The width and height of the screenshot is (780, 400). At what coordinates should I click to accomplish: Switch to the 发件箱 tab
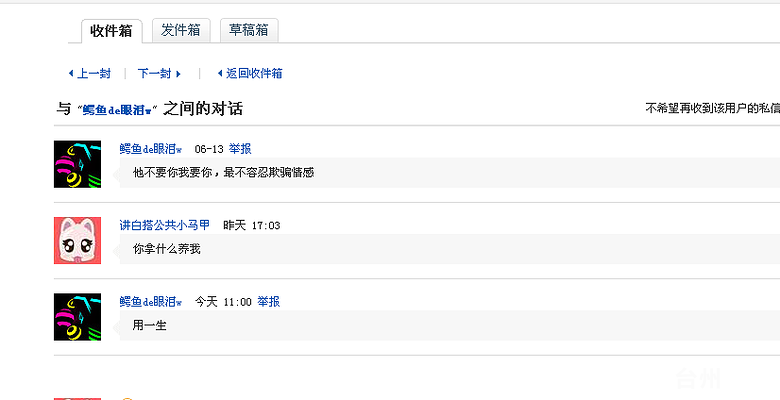[181, 30]
